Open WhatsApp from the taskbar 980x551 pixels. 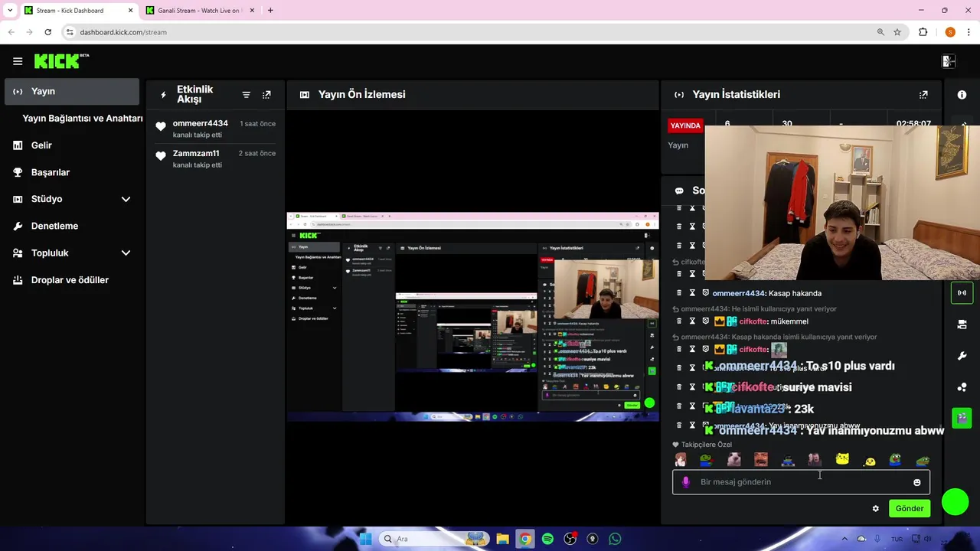pos(615,539)
